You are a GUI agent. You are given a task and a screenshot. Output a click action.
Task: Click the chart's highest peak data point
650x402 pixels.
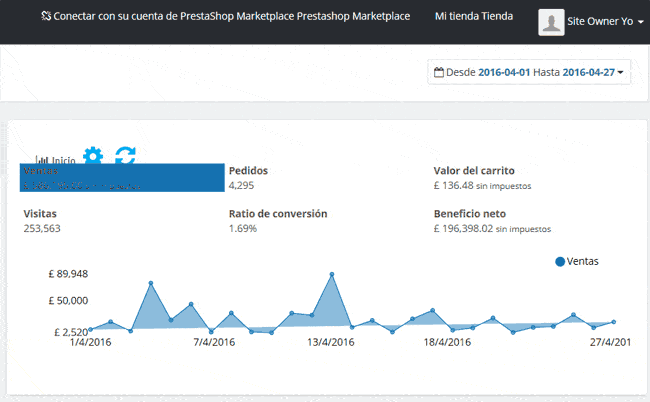(332, 274)
